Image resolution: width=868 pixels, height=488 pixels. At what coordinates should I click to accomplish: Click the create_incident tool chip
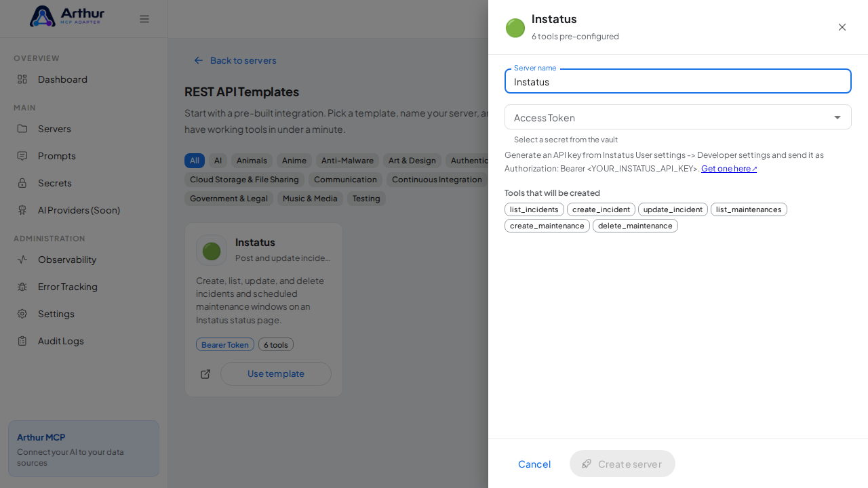pos(601,209)
